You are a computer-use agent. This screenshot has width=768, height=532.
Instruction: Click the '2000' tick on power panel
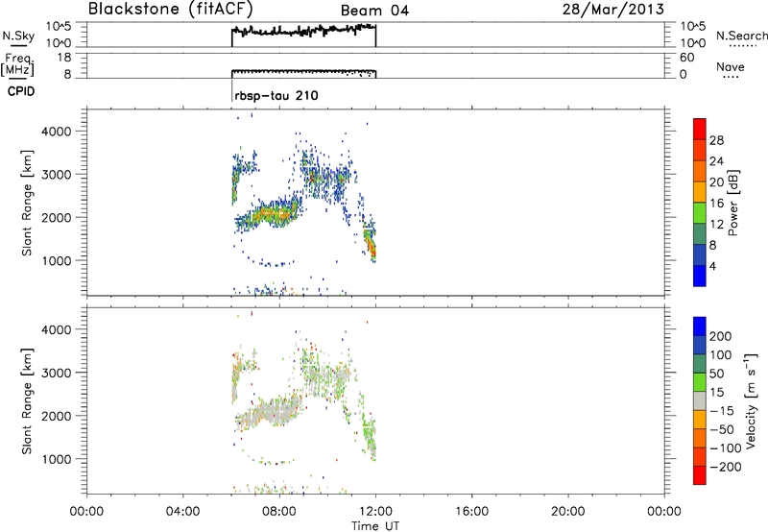click(x=57, y=217)
